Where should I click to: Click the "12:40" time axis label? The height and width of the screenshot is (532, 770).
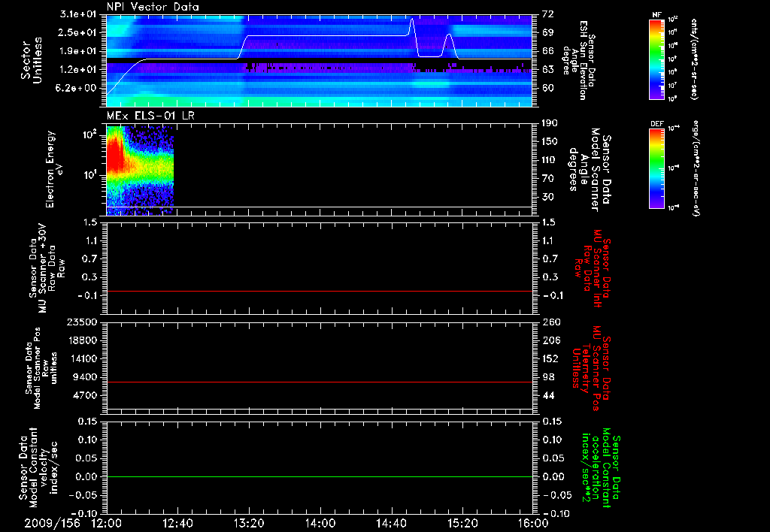pyautogui.click(x=177, y=523)
